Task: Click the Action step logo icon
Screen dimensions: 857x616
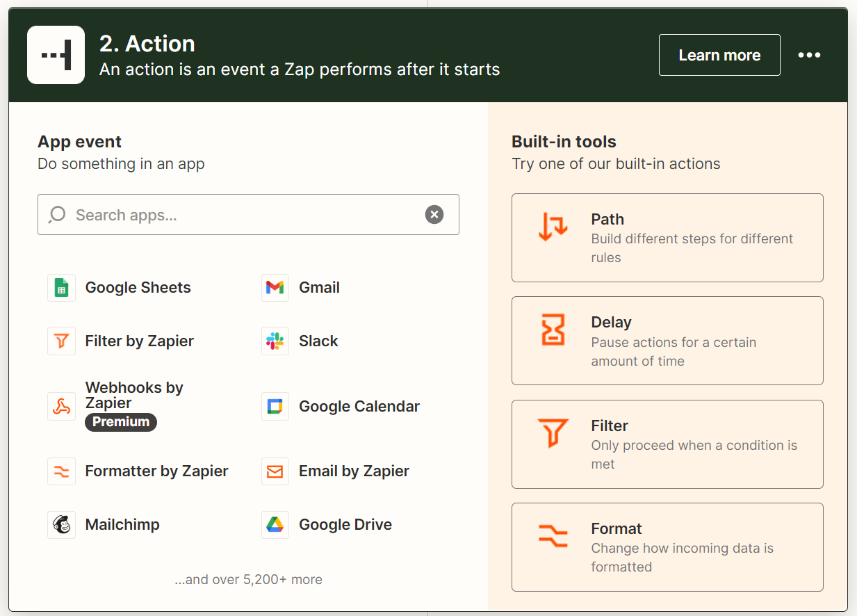Action: 56,55
